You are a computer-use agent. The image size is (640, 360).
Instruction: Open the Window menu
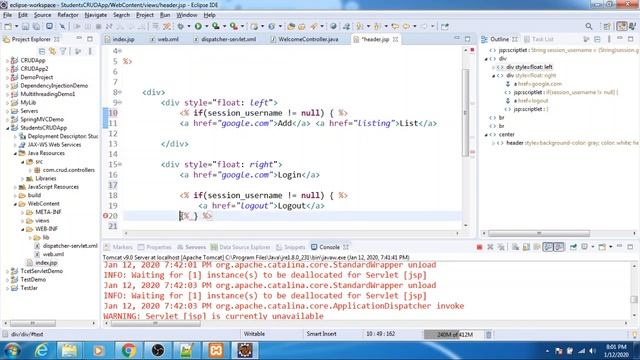point(187,15)
